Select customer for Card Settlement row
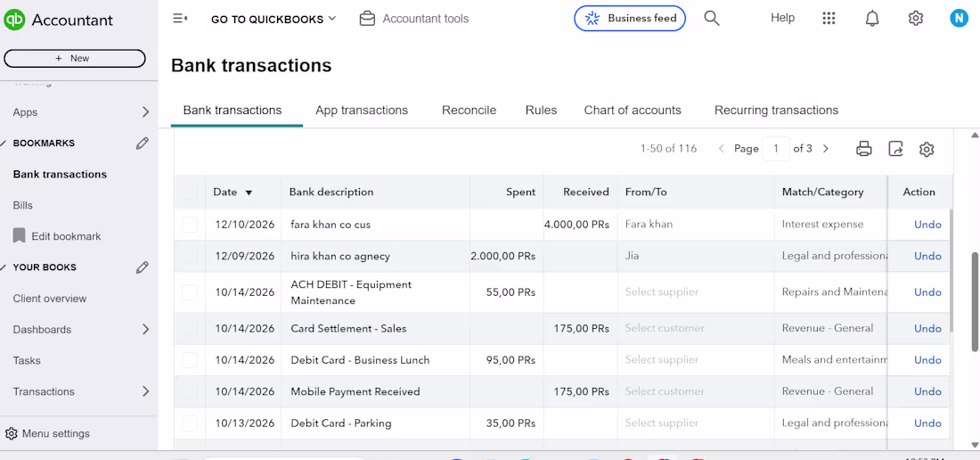 pos(696,328)
